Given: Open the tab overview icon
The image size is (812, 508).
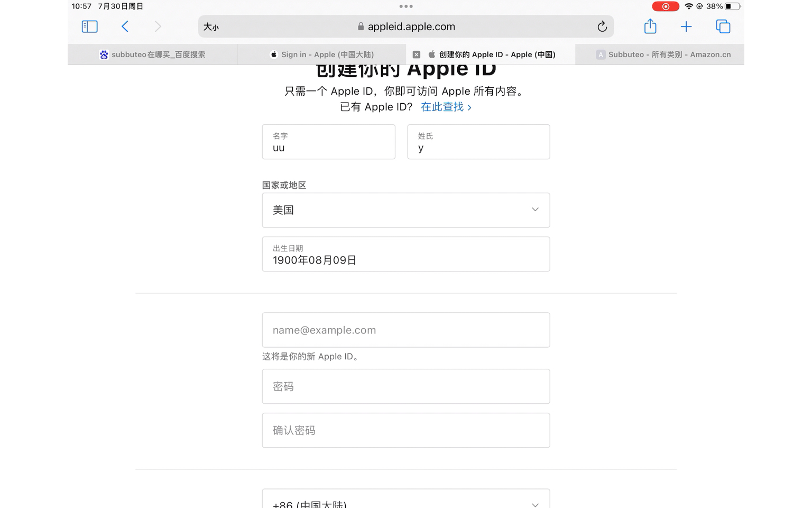Looking at the screenshot, I should [723, 26].
